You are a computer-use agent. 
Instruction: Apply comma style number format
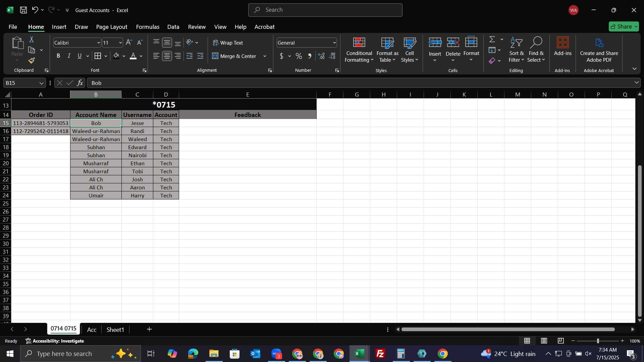(x=310, y=56)
